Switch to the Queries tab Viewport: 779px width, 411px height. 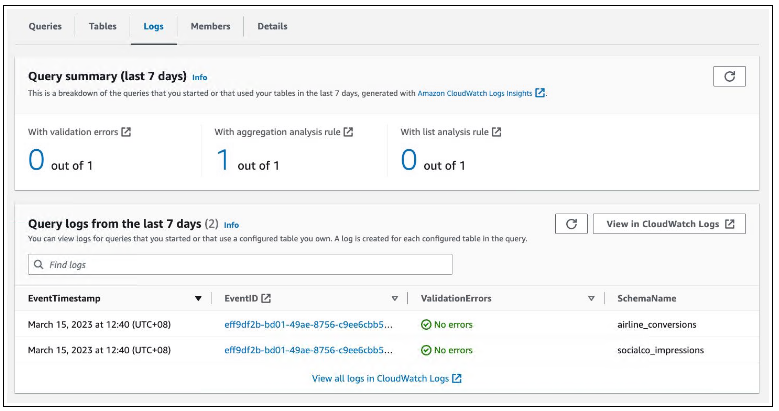(44, 26)
